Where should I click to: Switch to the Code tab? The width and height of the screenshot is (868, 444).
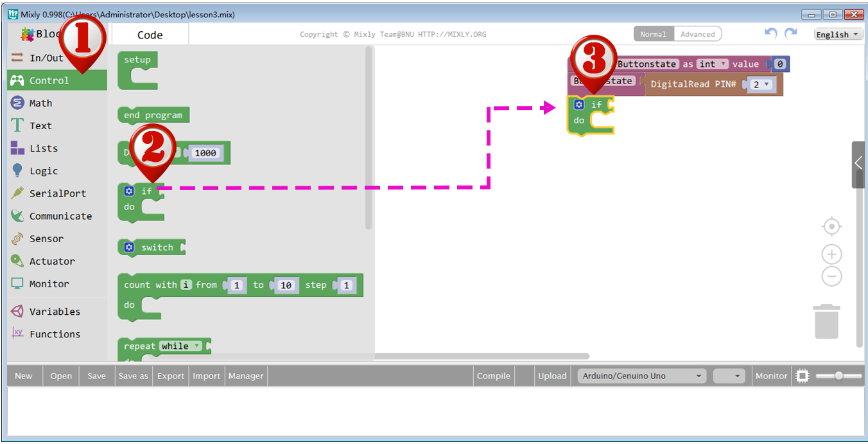coord(150,35)
